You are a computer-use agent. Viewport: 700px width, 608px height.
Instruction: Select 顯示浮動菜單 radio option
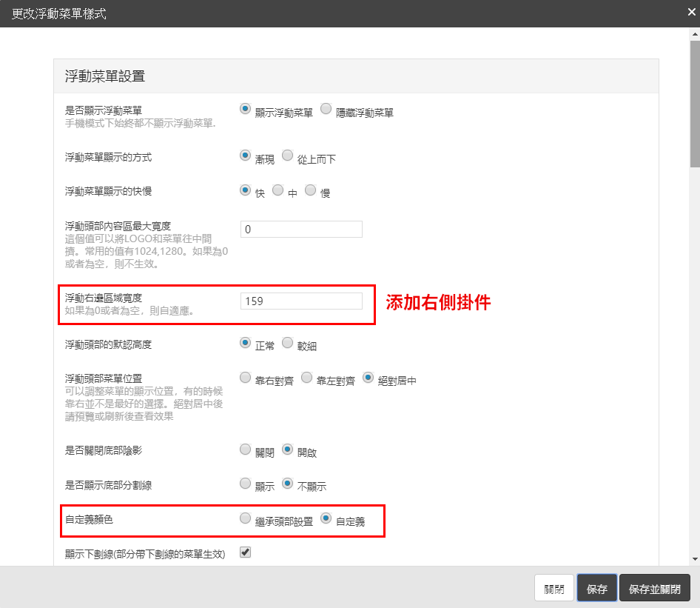point(245,109)
